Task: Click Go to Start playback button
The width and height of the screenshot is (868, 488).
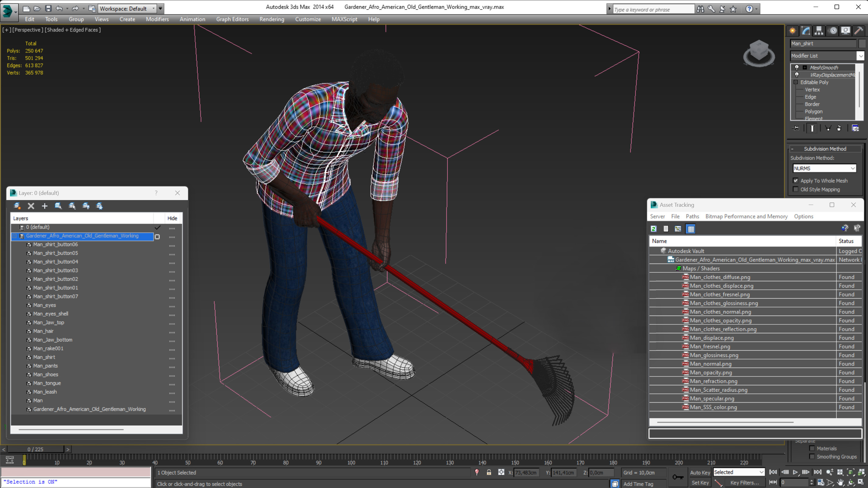Action: (x=773, y=472)
